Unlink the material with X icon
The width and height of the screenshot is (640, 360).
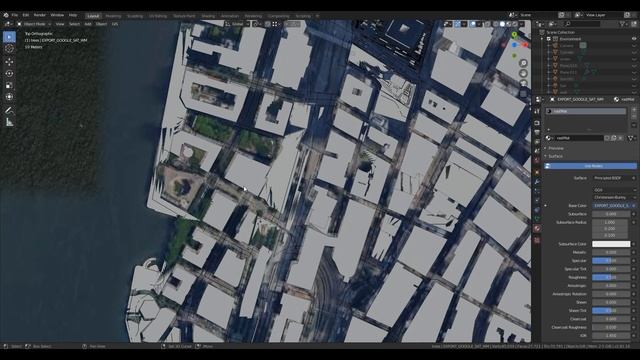point(620,138)
